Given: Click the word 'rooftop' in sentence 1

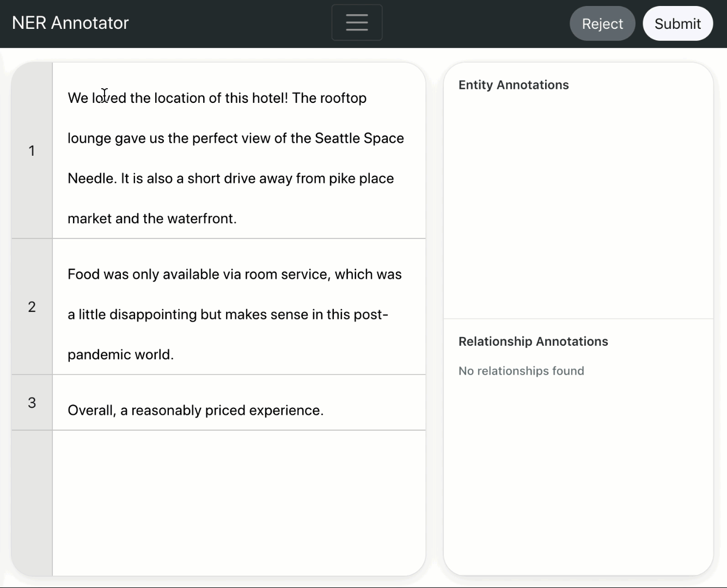Looking at the screenshot, I should [x=344, y=98].
